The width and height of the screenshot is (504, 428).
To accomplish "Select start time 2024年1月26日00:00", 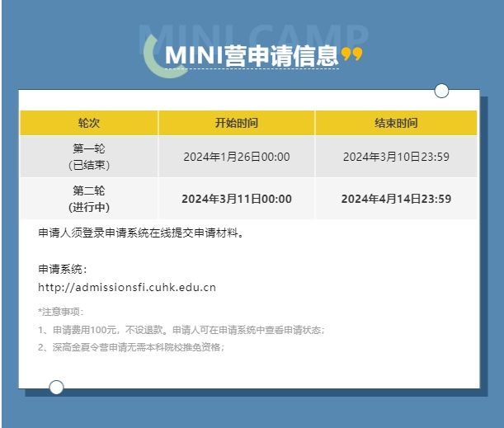I will 237,157.
